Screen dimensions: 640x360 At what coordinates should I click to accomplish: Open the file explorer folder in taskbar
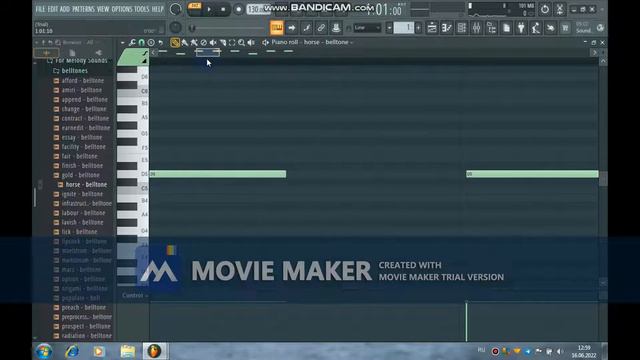click(x=128, y=351)
